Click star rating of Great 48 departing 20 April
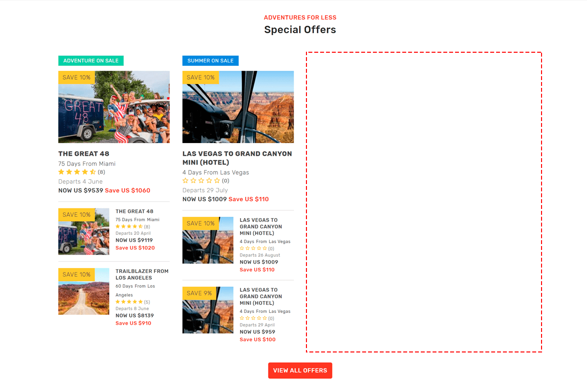 [x=129, y=227]
